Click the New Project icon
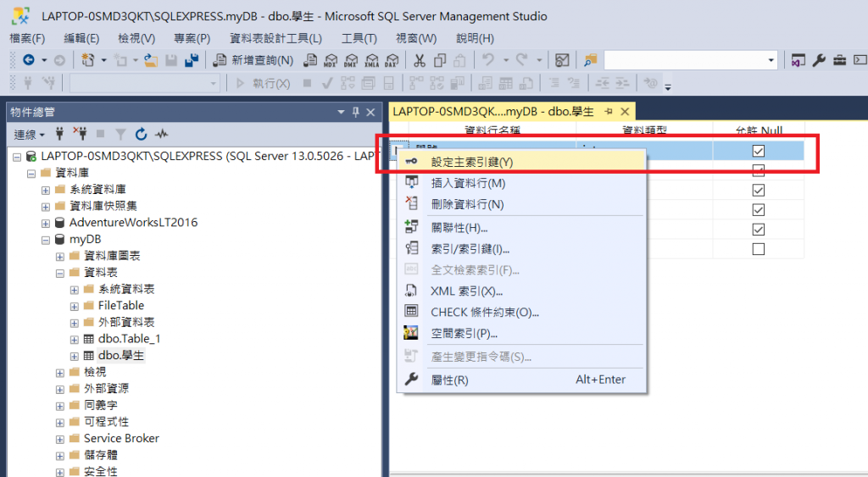 point(88,60)
